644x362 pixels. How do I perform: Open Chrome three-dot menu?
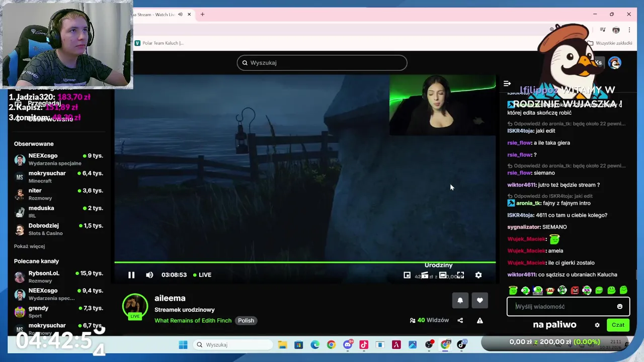pos(629,30)
